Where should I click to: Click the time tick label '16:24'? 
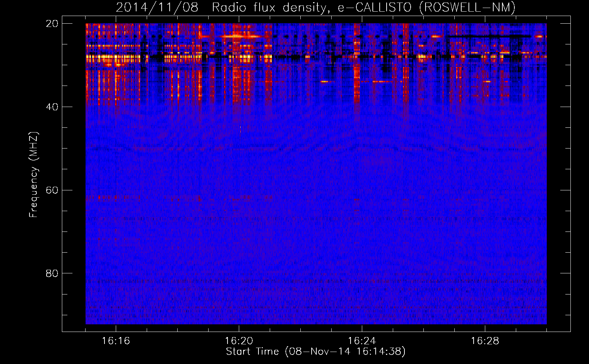(x=362, y=341)
